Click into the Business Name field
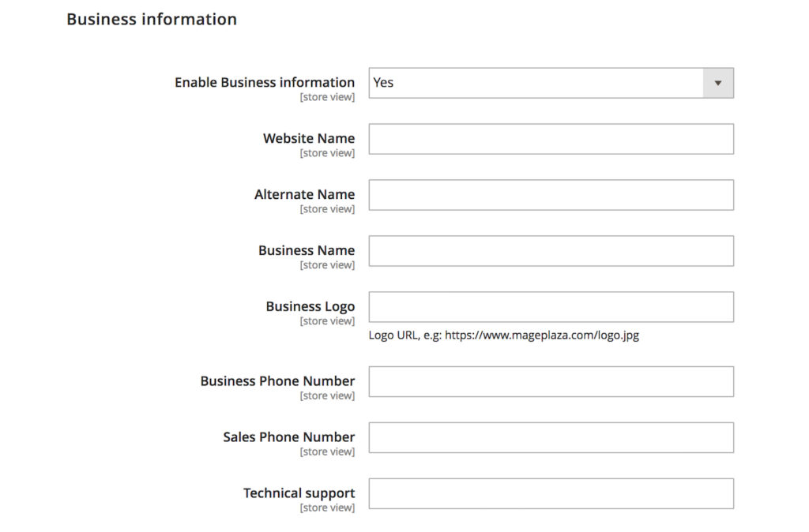The width and height of the screenshot is (809, 532). point(551,251)
